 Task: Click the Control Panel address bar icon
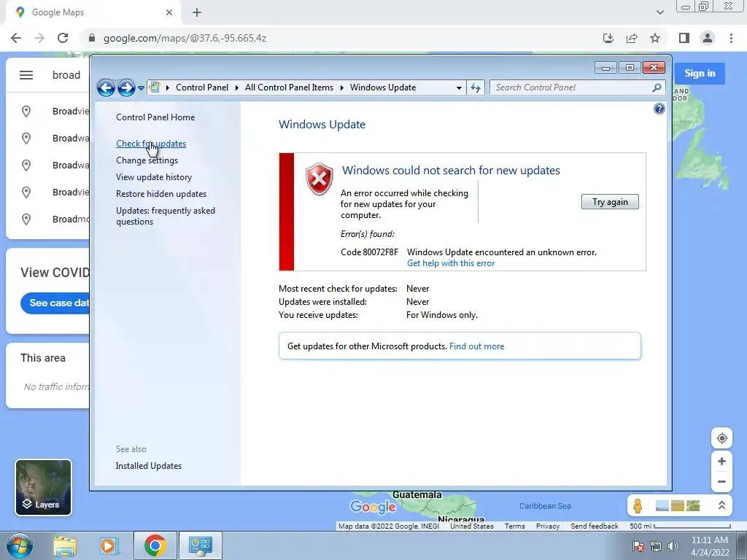click(x=155, y=87)
